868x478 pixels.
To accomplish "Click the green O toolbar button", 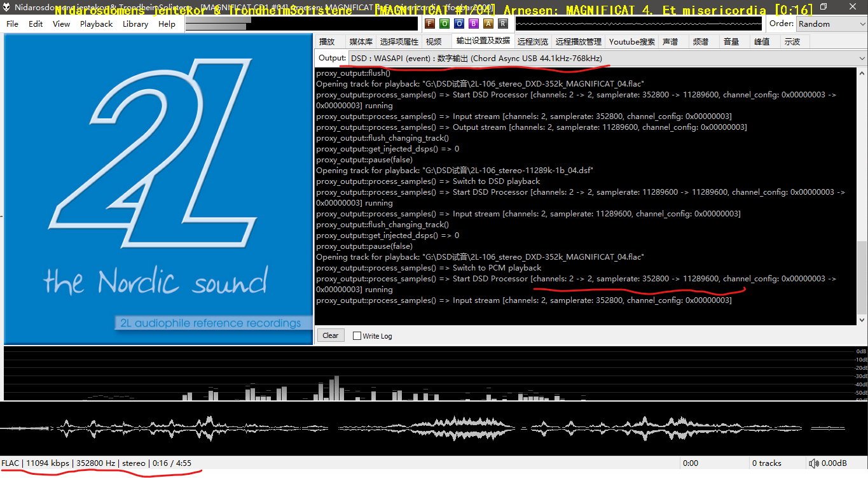I will click(x=444, y=24).
